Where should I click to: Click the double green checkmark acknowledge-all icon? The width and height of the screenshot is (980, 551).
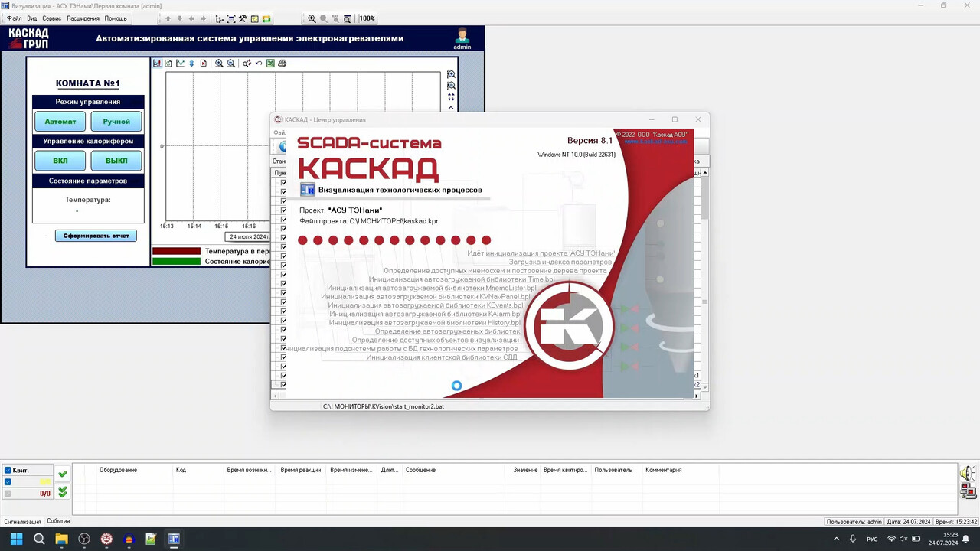(63, 492)
